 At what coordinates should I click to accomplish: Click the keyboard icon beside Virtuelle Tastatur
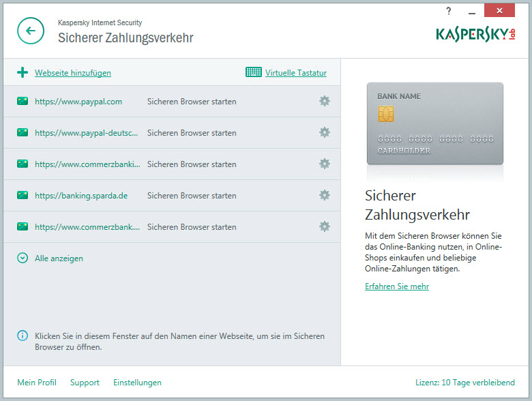pyautogui.click(x=254, y=72)
